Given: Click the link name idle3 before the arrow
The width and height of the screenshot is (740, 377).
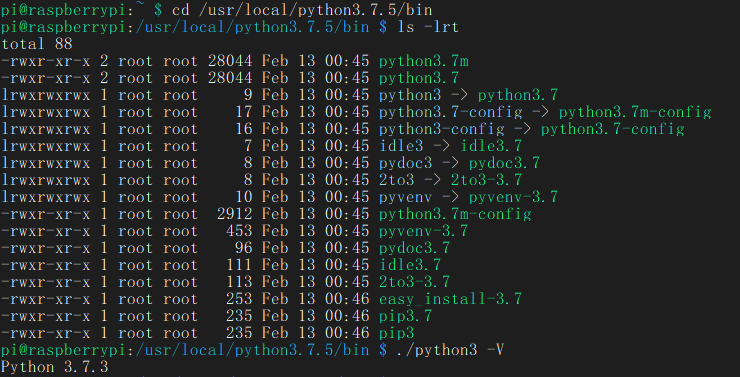Looking at the screenshot, I should tap(401, 146).
